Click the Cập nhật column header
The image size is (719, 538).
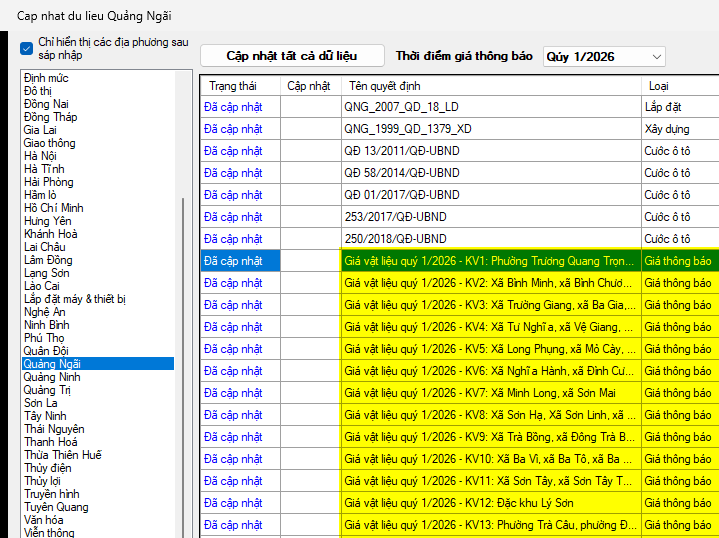tap(309, 86)
